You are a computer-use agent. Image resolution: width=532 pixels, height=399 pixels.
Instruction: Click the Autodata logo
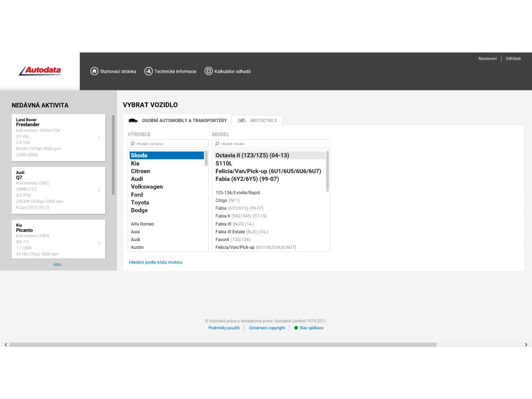point(40,71)
